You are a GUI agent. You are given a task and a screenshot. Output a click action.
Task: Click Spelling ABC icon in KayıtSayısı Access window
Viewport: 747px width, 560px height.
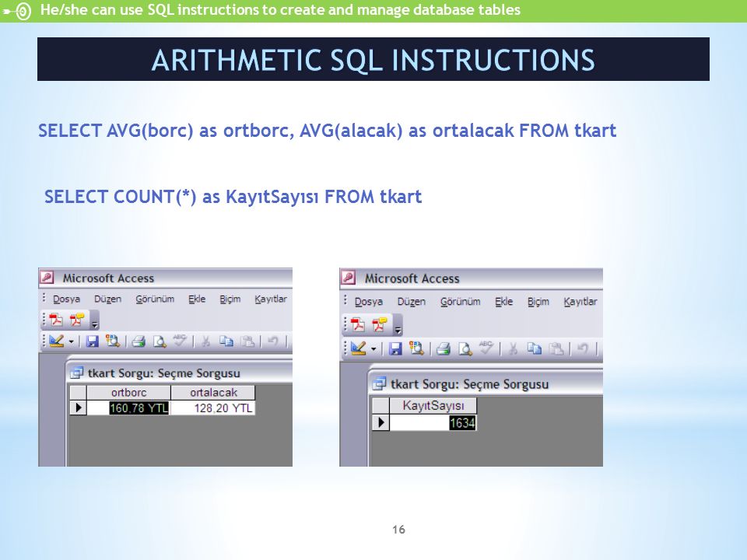(486, 348)
